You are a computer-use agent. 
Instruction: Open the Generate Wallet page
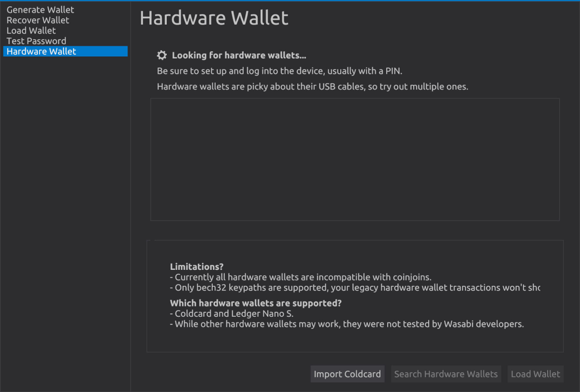click(x=40, y=10)
